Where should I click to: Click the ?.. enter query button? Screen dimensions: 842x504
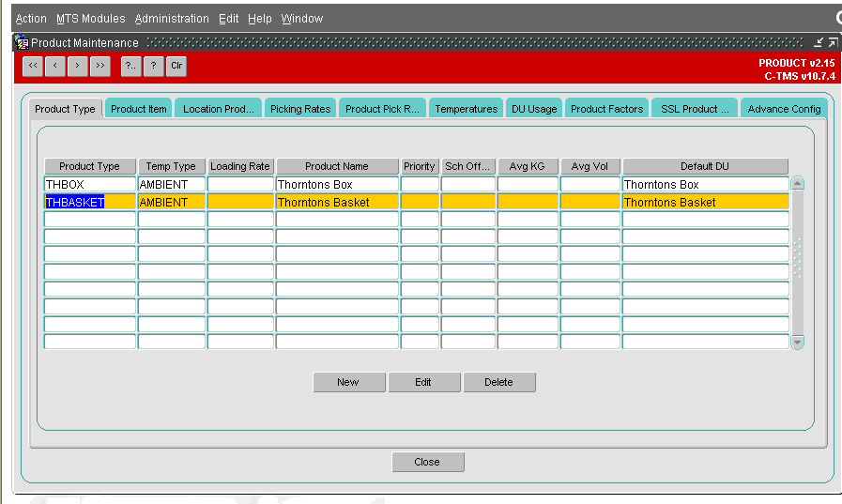131,66
